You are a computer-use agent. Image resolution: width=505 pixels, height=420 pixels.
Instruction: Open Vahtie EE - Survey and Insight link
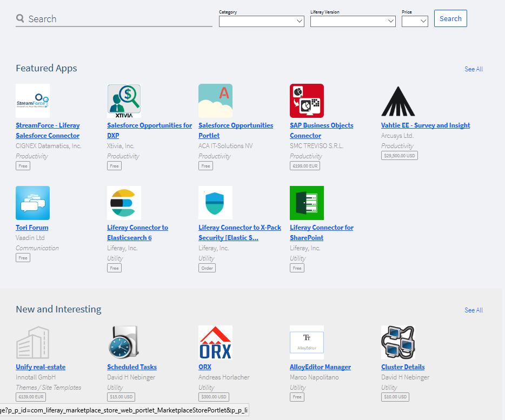[x=426, y=125]
